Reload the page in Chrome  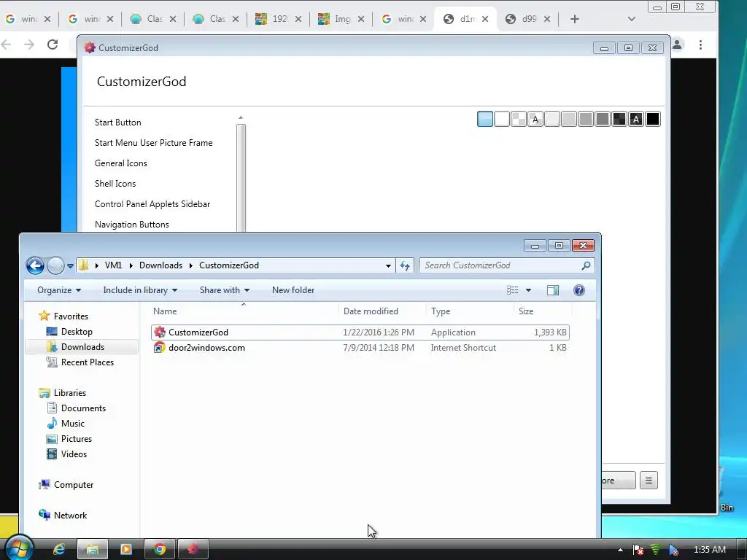pos(53,44)
